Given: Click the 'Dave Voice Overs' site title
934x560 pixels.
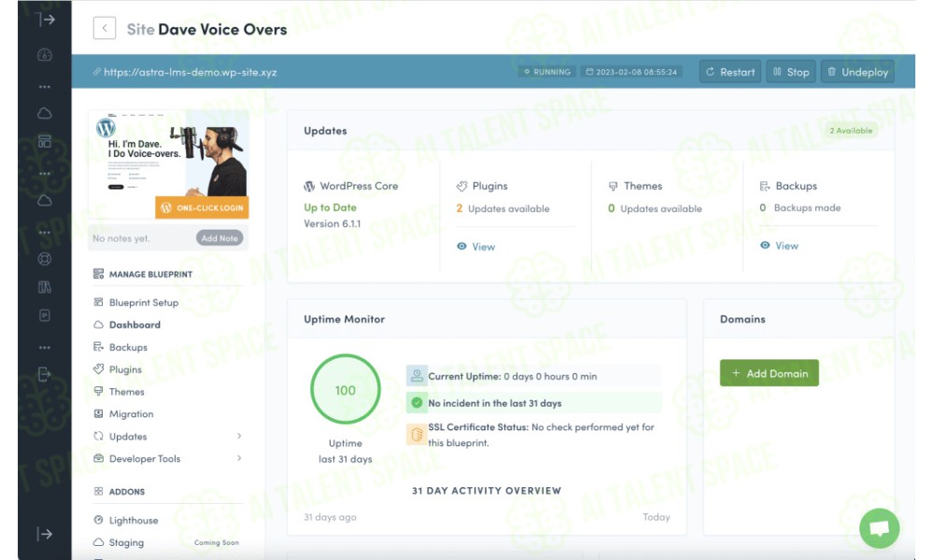Looking at the screenshot, I should 223,29.
